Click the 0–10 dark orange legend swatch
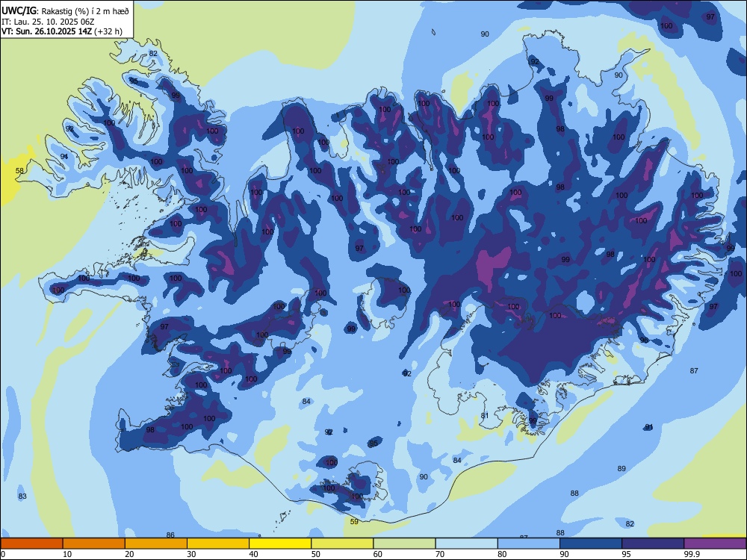747x560 pixels. (x=31, y=544)
